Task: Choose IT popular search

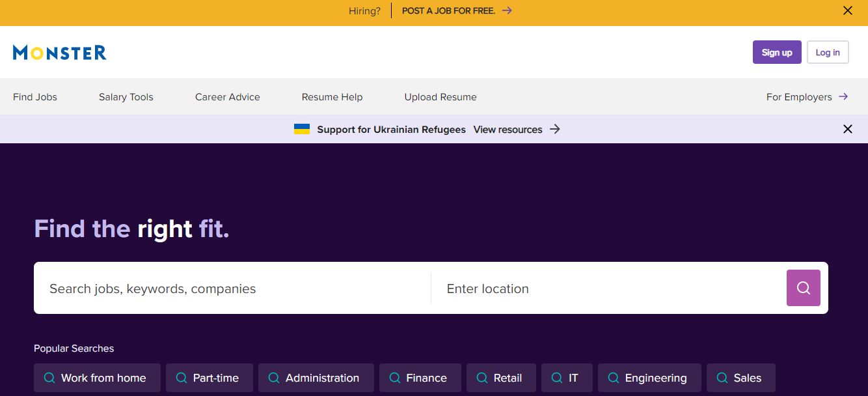Action: pos(567,378)
